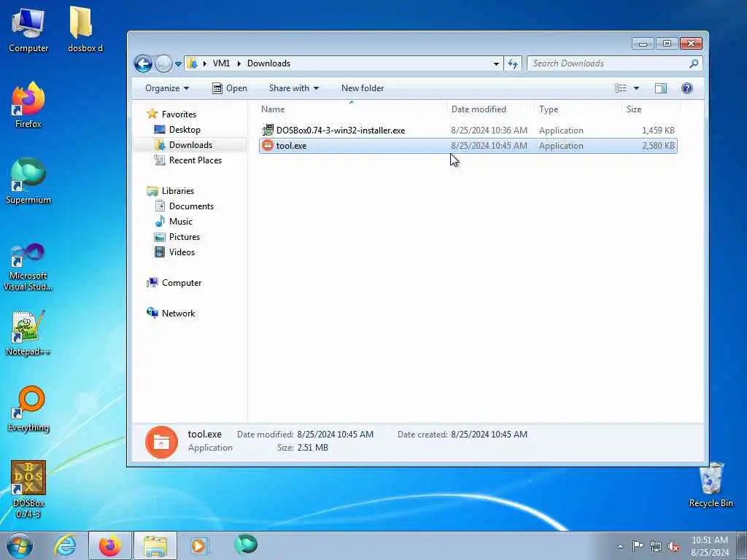The height and width of the screenshot is (560, 747).
Task: Select the Notepad++ desktop shortcut
Action: [28, 333]
